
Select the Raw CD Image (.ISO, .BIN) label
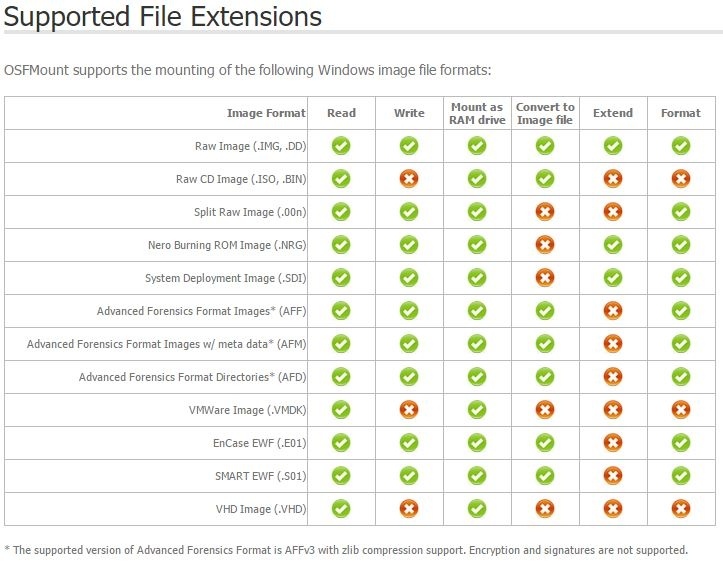click(241, 179)
